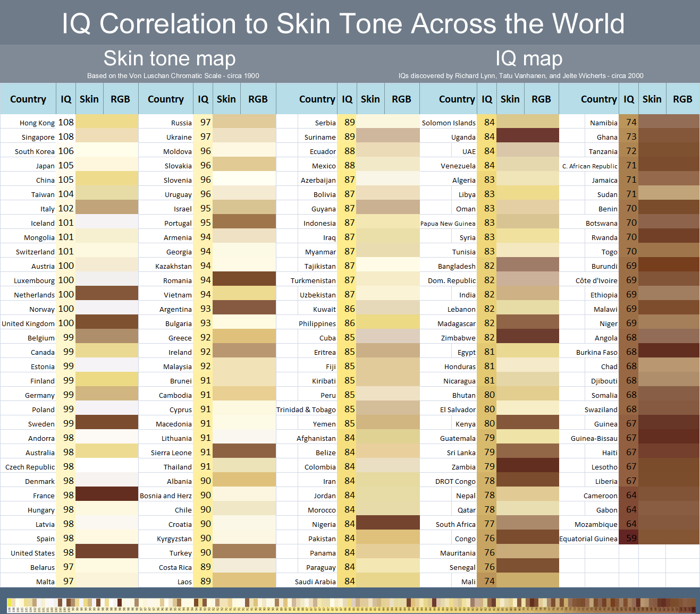Select the Philippines country cell

(307, 323)
